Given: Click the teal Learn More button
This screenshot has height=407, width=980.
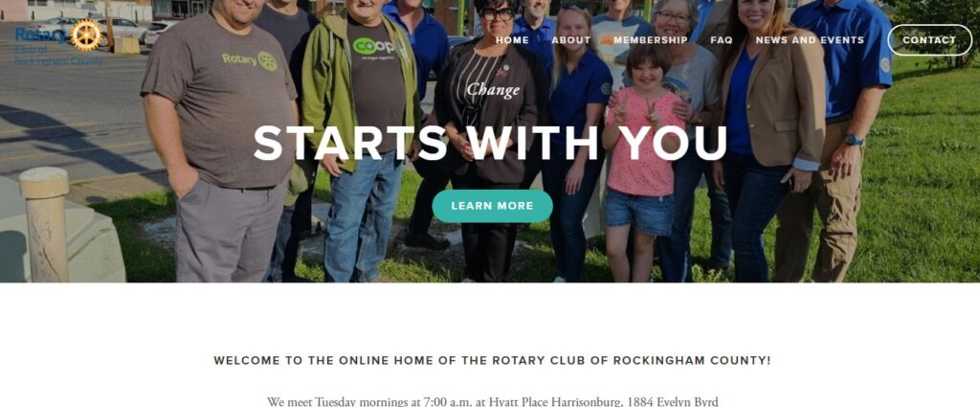Looking at the screenshot, I should [493, 206].
